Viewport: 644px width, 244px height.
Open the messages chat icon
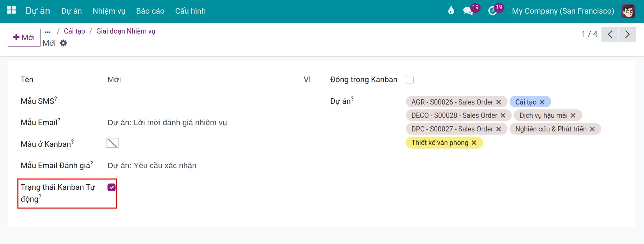[468, 11]
